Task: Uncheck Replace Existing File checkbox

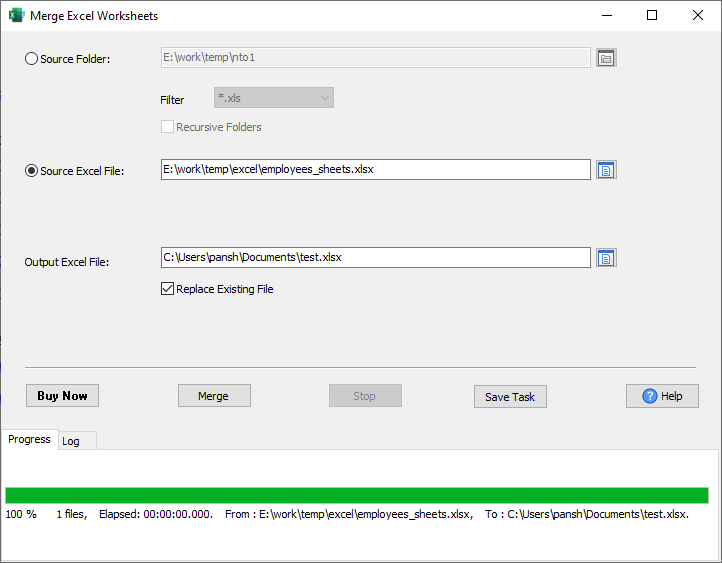Action: tap(167, 289)
